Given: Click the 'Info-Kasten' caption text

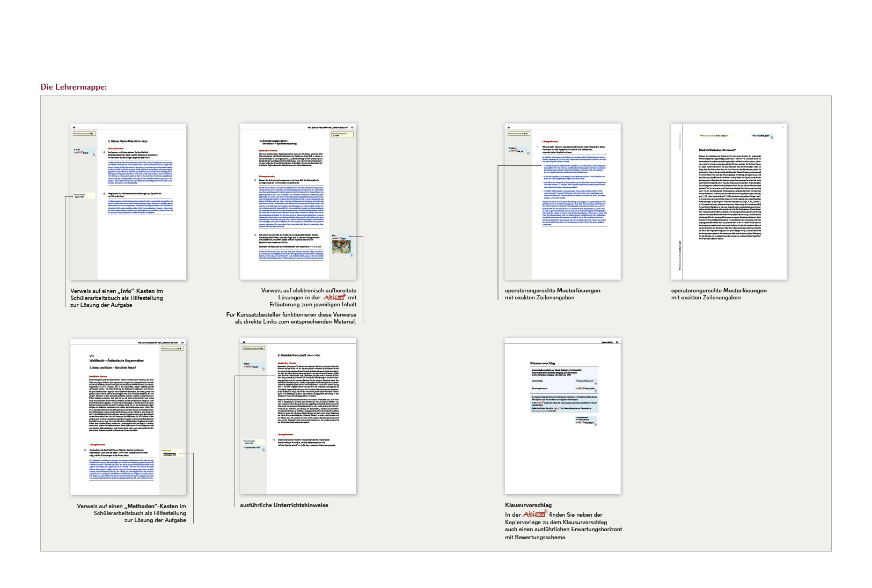Looking at the screenshot, I should point(116,298).
